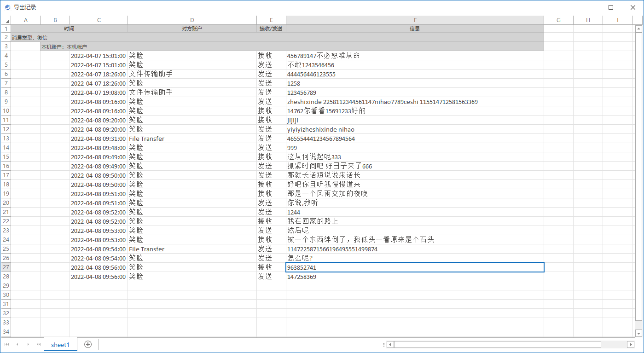Image resolution: width=644 pixels, height=353 pixels.
Task: Click the vertical scrollbar up arrow
Action: click(x=638, y=29)
